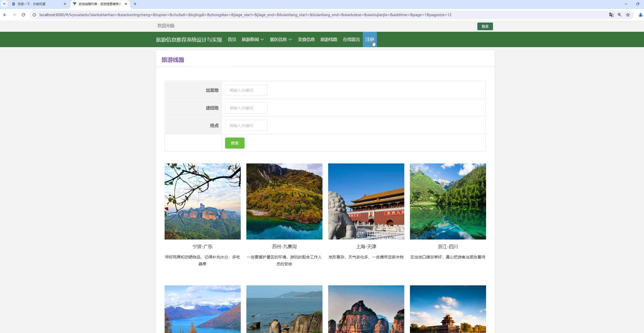Open the palace corner tower thumbnail
This screenshot has width=644, height=333.
tap(448, 309)
